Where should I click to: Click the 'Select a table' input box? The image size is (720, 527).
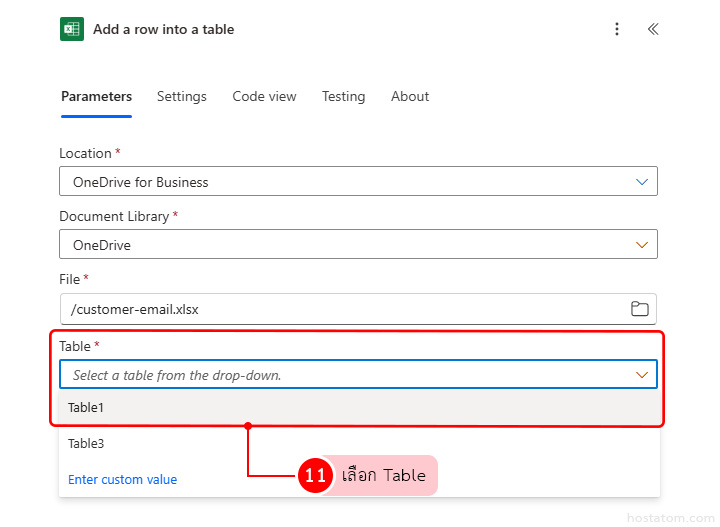tap(340, 375)
